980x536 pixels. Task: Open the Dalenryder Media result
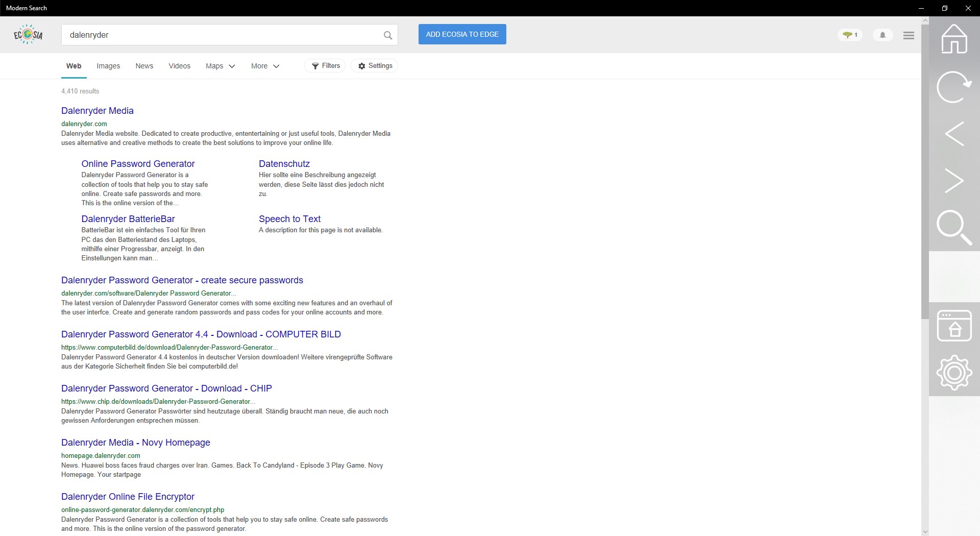(97, 111)
